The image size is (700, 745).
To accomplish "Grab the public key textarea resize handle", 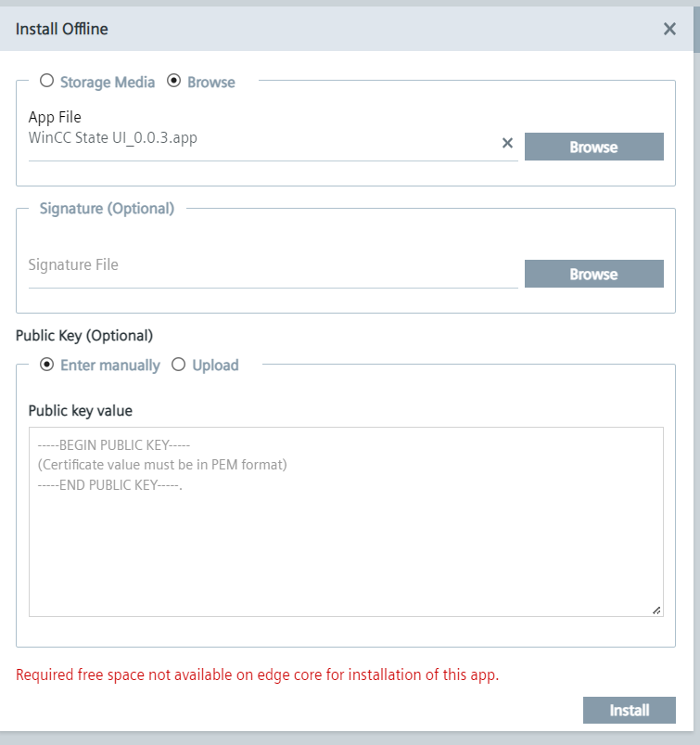I will 656,610.
